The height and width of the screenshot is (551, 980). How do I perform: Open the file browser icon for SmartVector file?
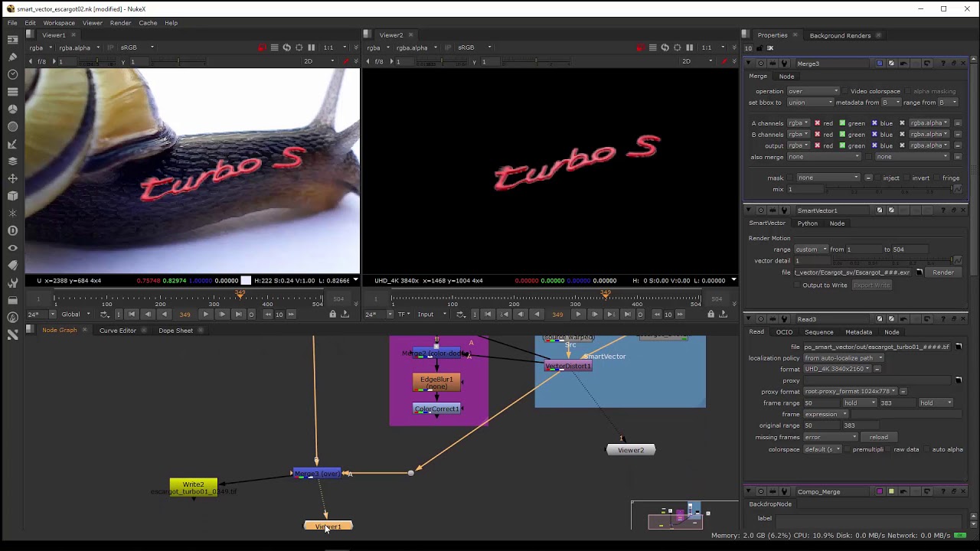pyautogui.click(x=920, y=272)
